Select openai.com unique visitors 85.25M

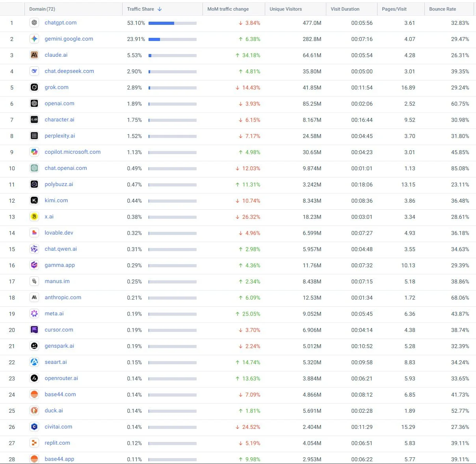pyautogui.click(x=312, y=104)
